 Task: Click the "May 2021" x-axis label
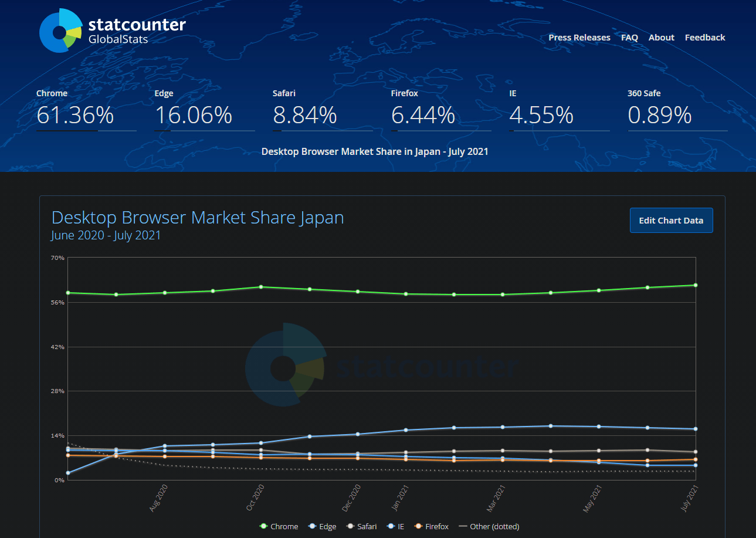pyautogui.click(x=593, y=498)
